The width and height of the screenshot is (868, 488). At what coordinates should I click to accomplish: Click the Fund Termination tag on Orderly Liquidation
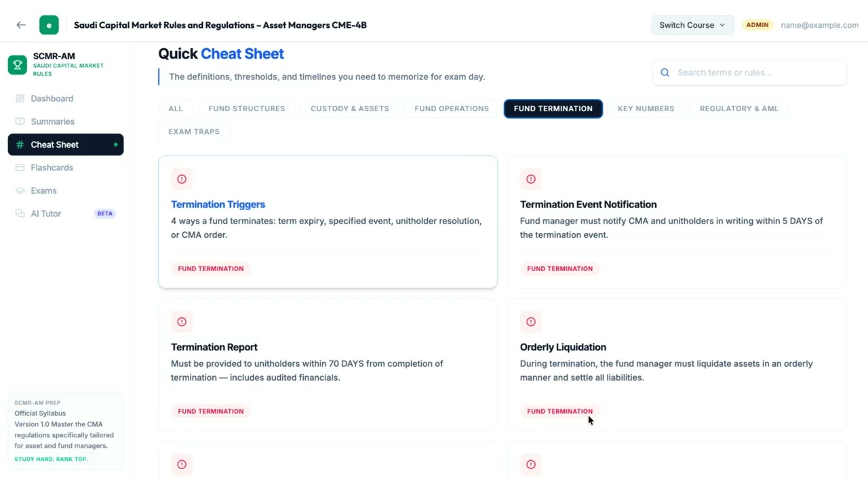click(x=559, y=411)
